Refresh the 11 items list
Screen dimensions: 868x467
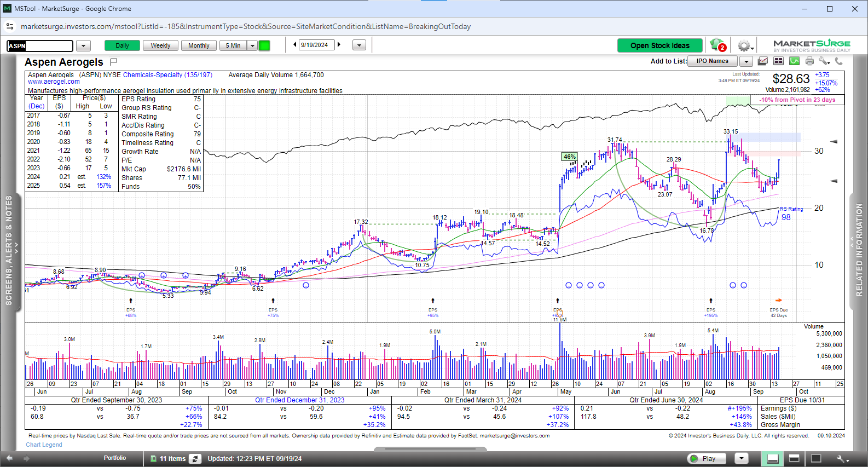195,459
